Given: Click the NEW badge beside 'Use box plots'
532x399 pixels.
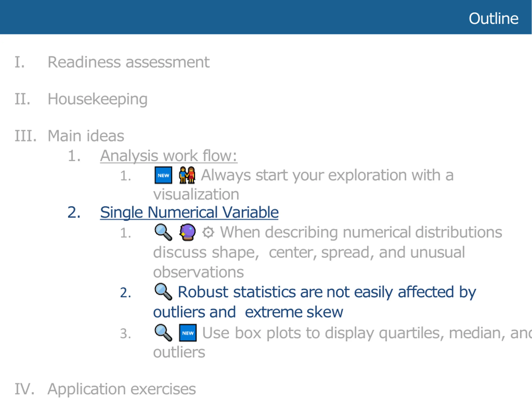Looking at the screenshot, I should 188,333.
